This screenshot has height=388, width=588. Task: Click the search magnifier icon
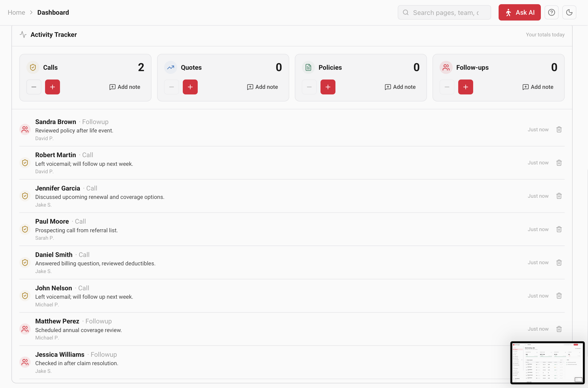click(406, 12)
